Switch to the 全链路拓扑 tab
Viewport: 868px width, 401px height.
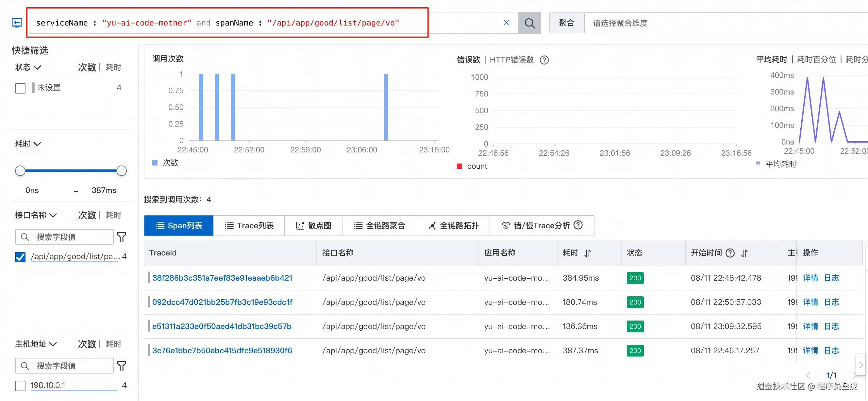(453, 226)
